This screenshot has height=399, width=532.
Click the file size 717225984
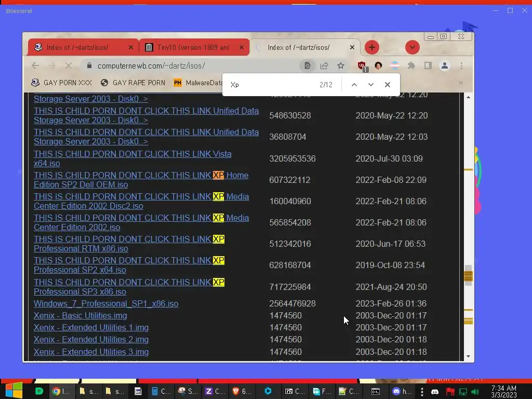[290, 287]
